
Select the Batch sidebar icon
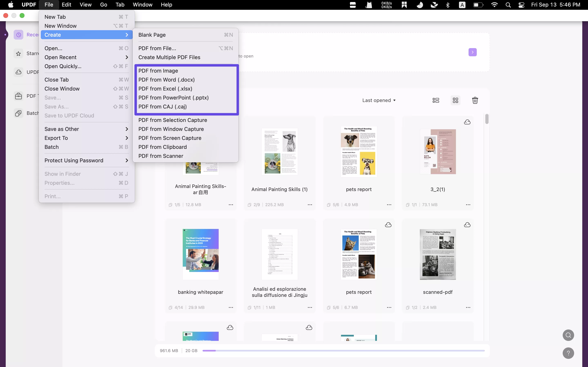pos(18,113)
